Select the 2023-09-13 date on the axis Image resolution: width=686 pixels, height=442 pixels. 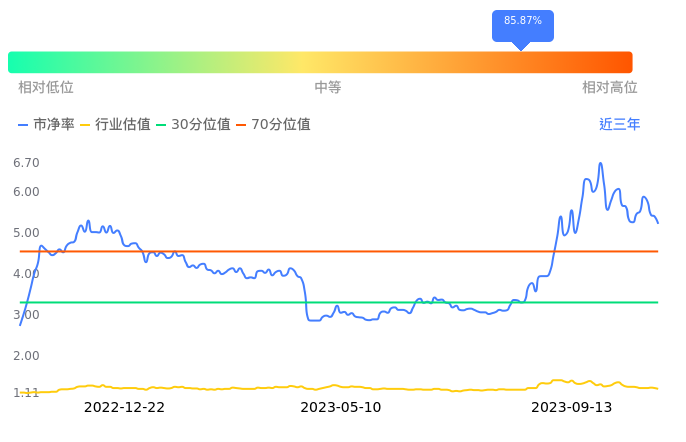[x=571, y=407]
